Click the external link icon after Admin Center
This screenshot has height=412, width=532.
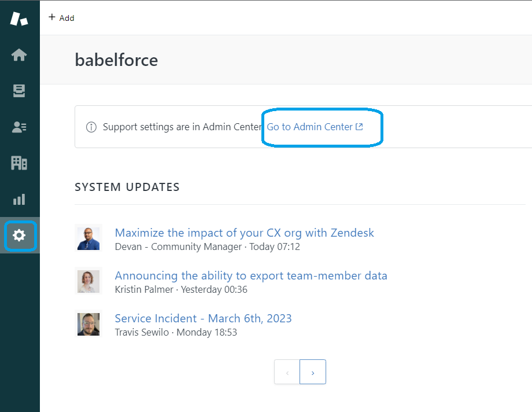(359, 127)
